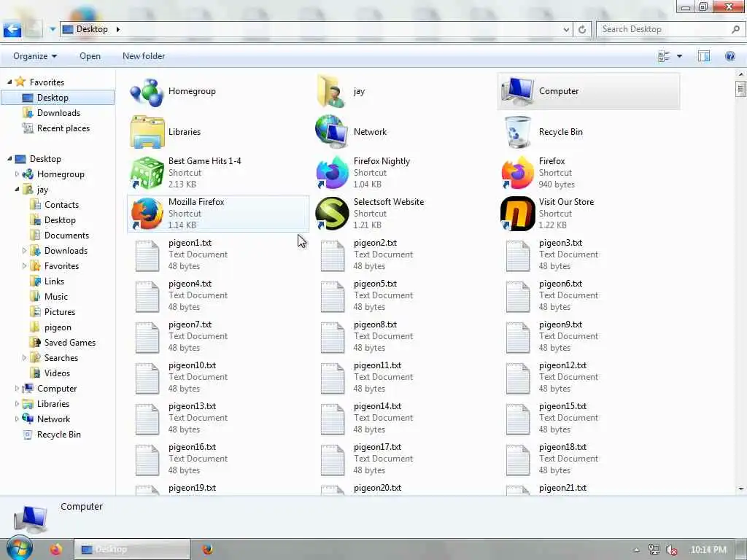Select the Network globe icon in file list
Screen dimensions: 747x560
[x=332, y=132]
